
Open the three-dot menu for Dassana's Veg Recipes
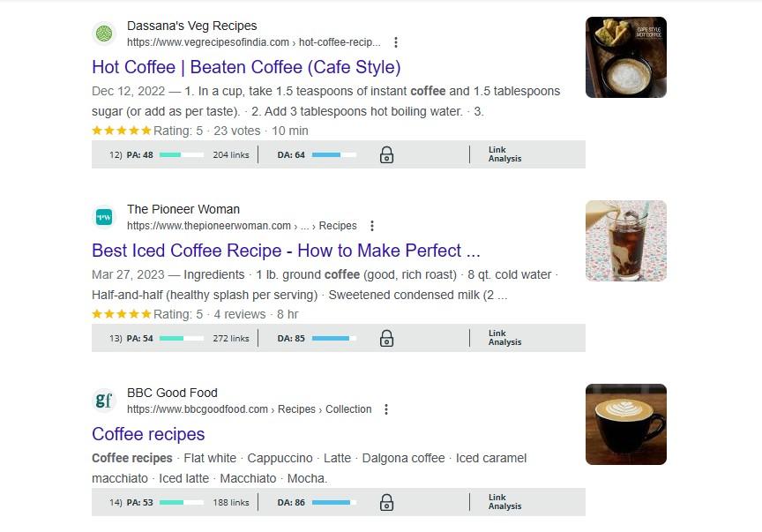396,42
